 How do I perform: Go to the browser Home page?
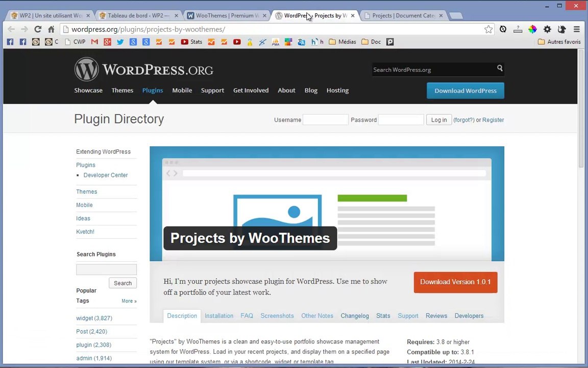[52, 29]
